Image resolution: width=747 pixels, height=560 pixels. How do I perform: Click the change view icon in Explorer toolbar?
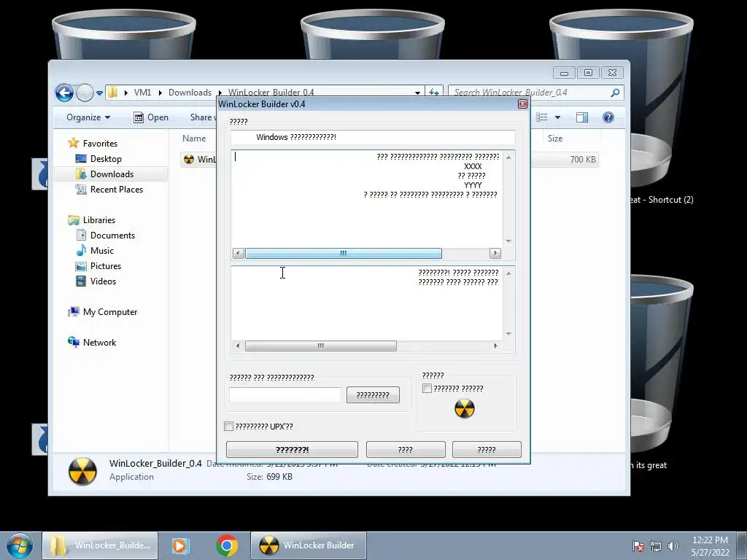point(542,117)
